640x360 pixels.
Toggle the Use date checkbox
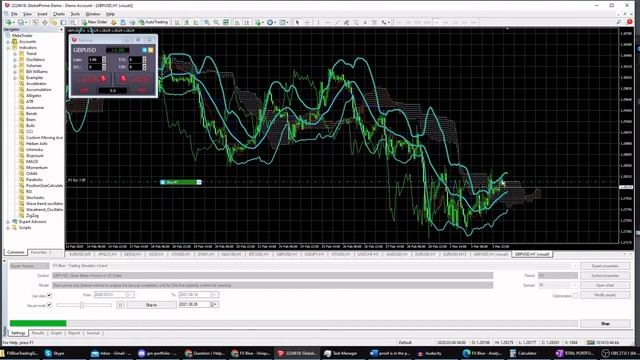pos(49,295)
